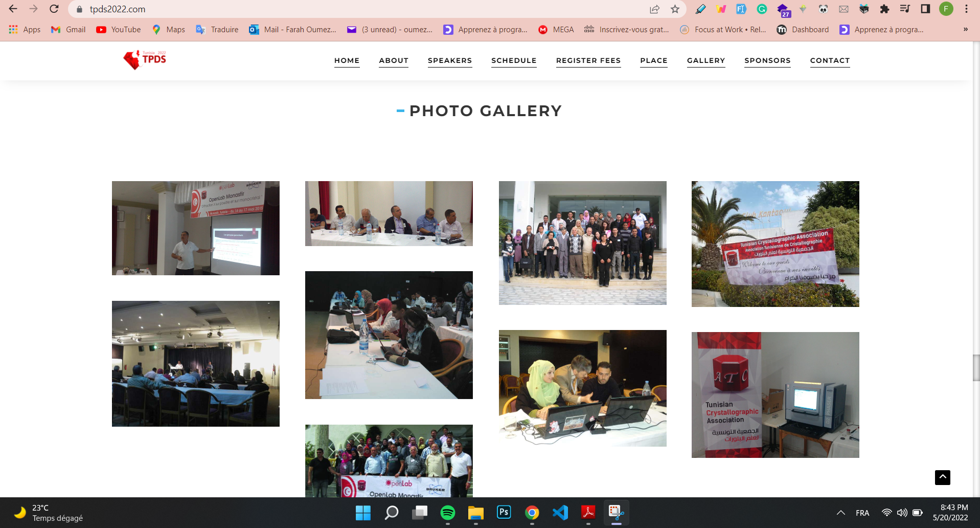Click the share page icon in address bar
Screen dimensions: 980x528
click(654, 9)
